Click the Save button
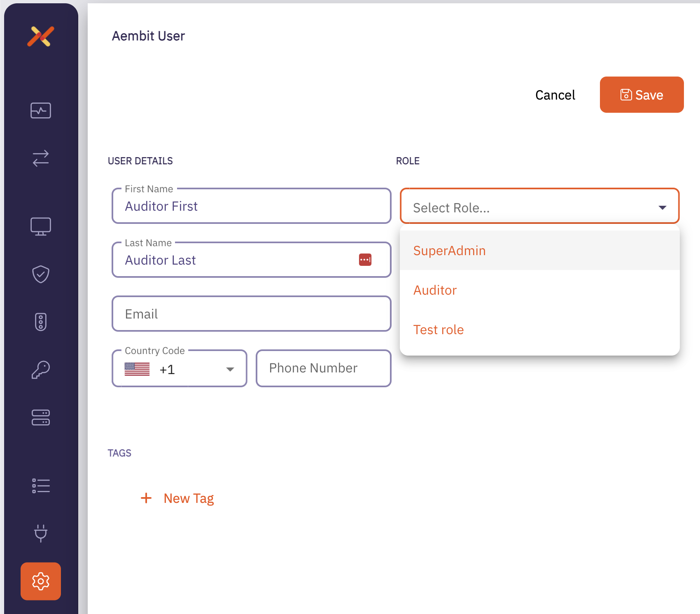This screenshot has height=614, width=700. [642, 95]
